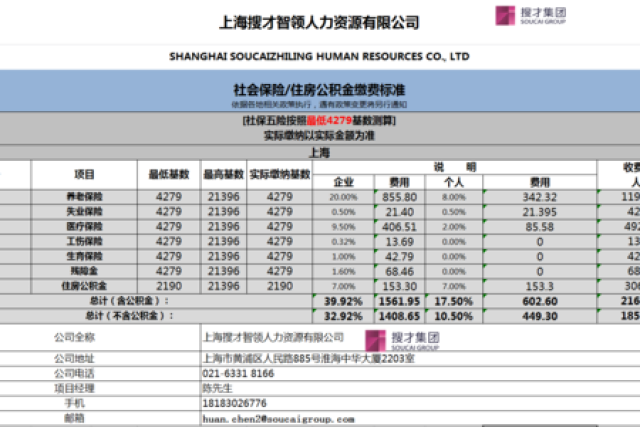This screenshot has width=640, height=427.
Task: Click the heading 社会保险/住房公积金缴费标准
Action: coord(319,90)
